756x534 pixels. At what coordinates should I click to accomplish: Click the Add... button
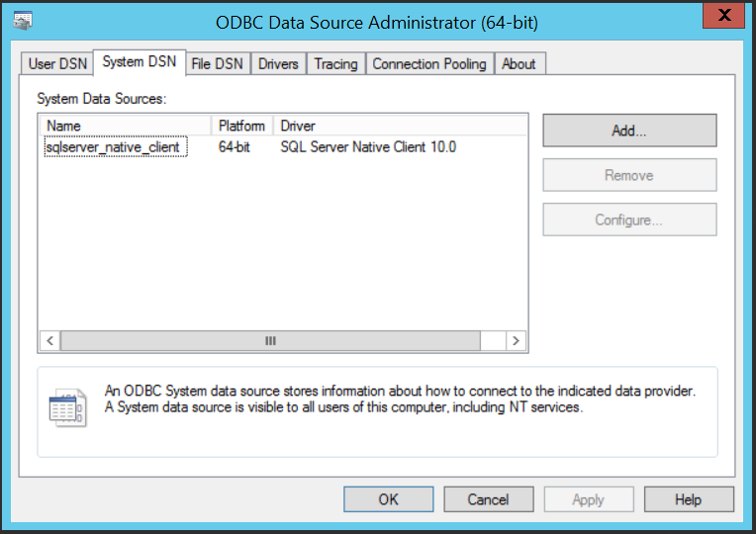[x=628, y=131]
